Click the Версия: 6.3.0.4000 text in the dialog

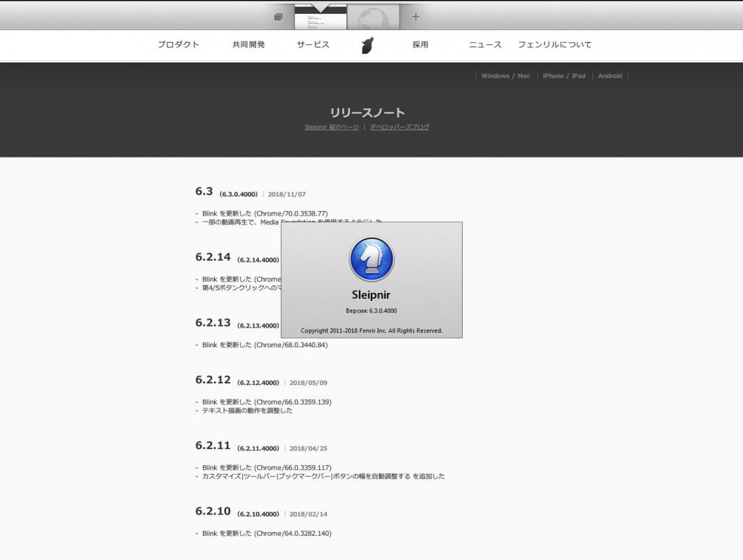pyautogui.click(x=371, y=311)
